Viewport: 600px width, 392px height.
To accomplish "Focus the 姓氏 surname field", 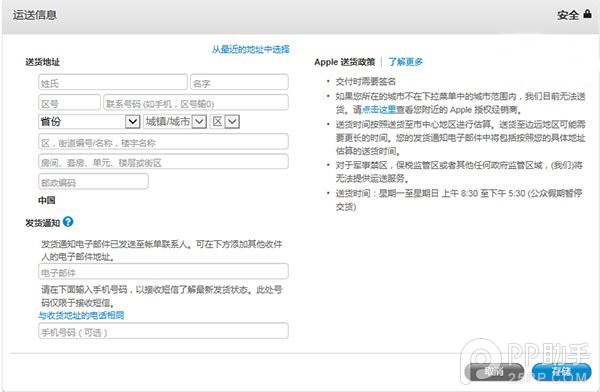I will 113,82.
